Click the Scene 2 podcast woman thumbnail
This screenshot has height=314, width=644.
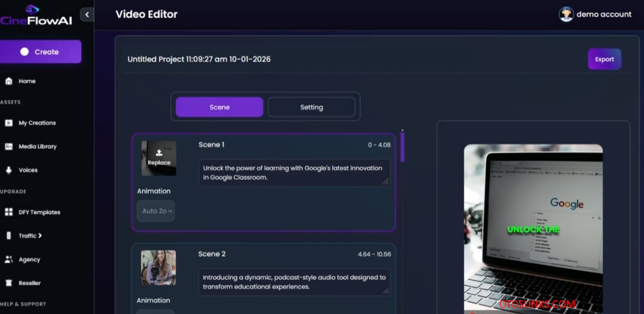(159, 268)
